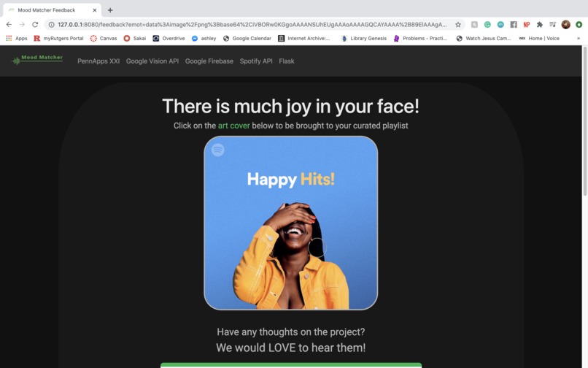Open the Sakai bookmark

tap(135, 38)
